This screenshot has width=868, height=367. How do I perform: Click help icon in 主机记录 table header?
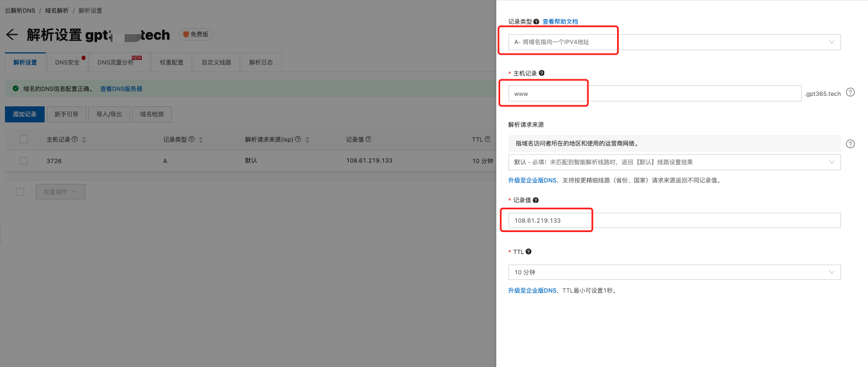[75, 139]
